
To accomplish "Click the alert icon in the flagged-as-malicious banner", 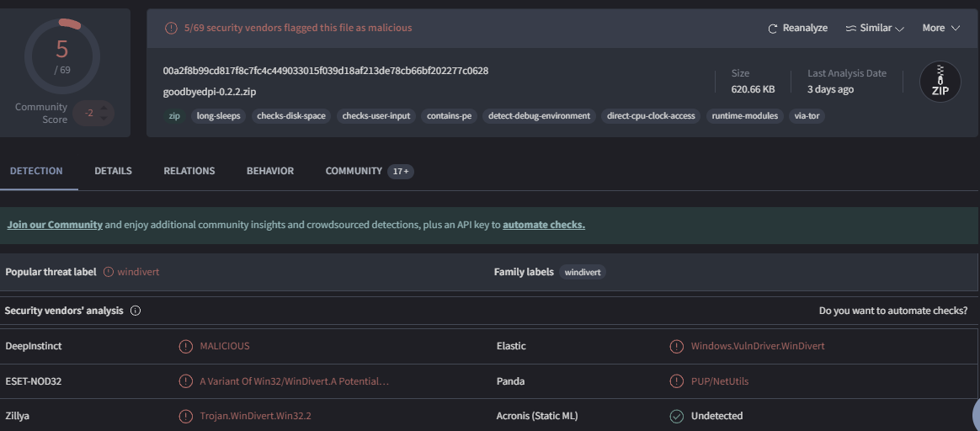I will pos(172,28).
